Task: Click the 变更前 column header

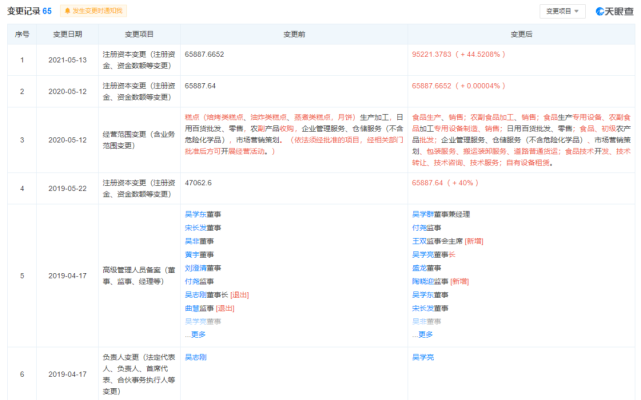Action: (x=294, y=34)
